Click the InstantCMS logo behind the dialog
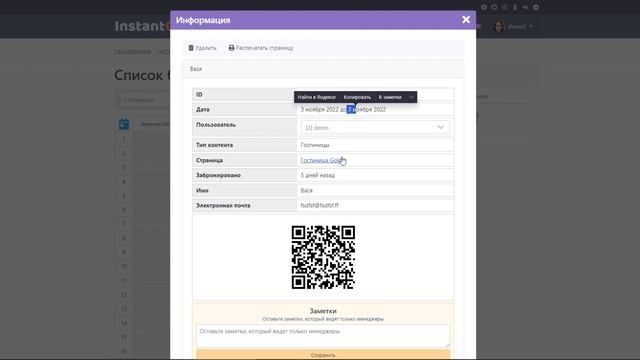 [142, 26]
